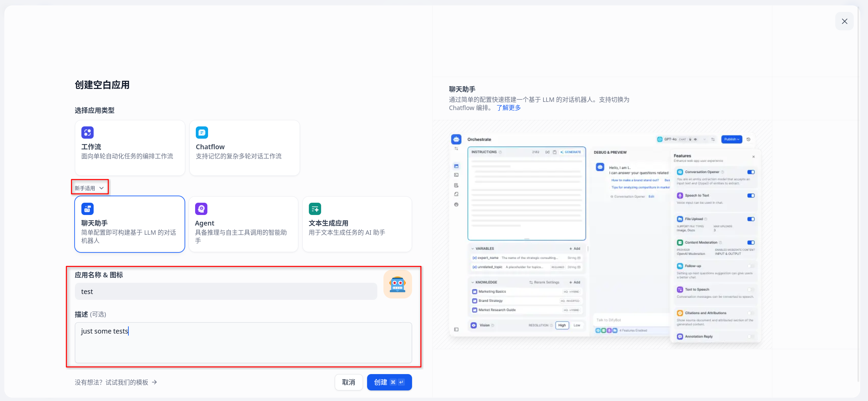
Task: Click the description text area
Action: click(243, 343)
